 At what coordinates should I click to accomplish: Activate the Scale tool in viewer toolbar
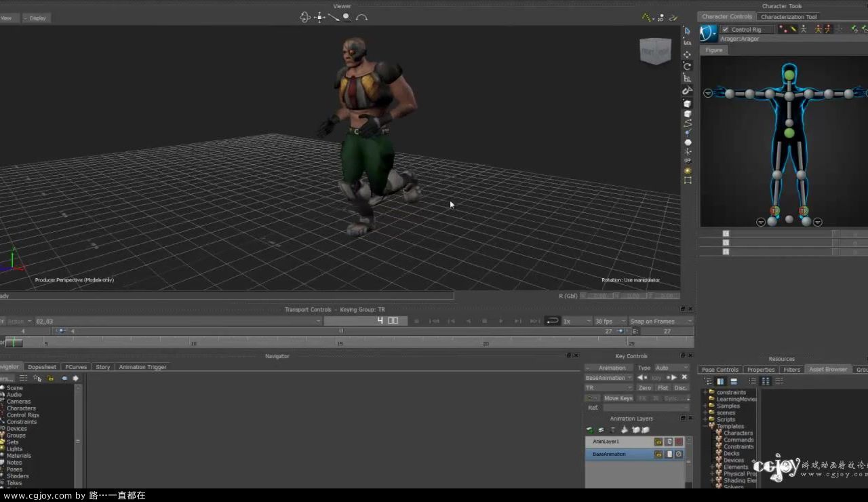[x=687, y=79]
